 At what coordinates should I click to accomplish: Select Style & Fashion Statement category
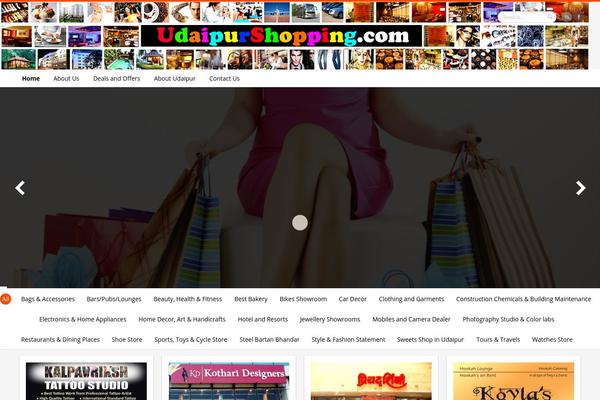[348, 340]
